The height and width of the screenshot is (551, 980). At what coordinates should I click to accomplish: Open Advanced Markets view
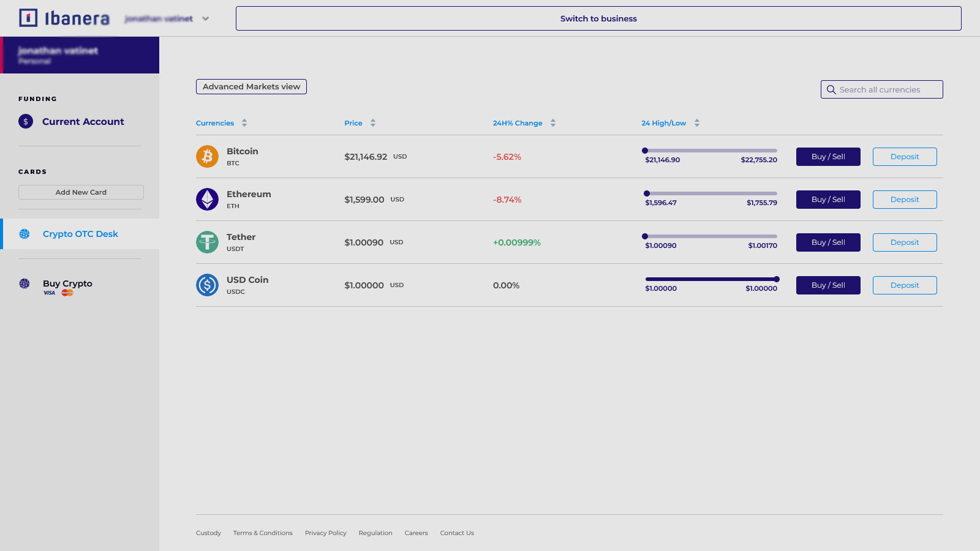tap(251, 87)
